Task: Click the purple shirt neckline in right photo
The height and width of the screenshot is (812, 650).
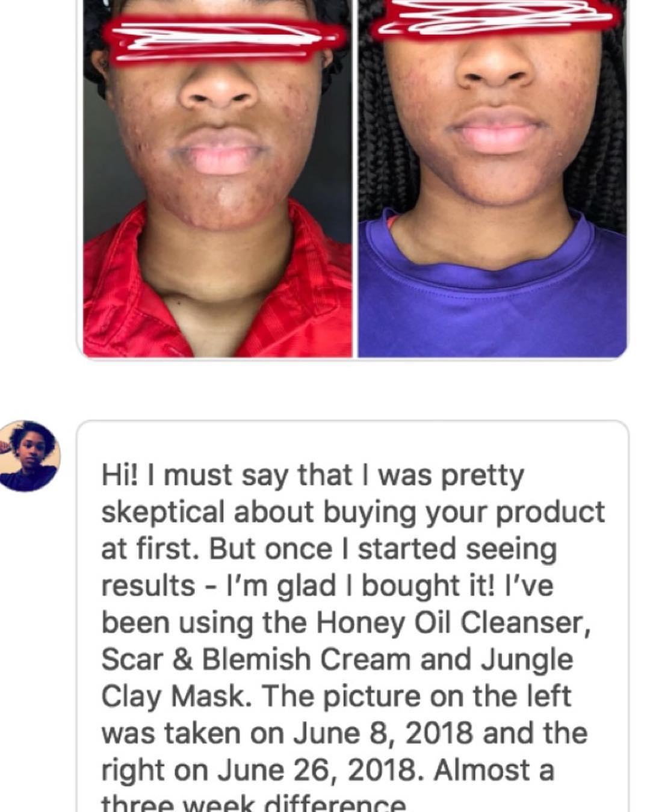Action: (481, 253)
